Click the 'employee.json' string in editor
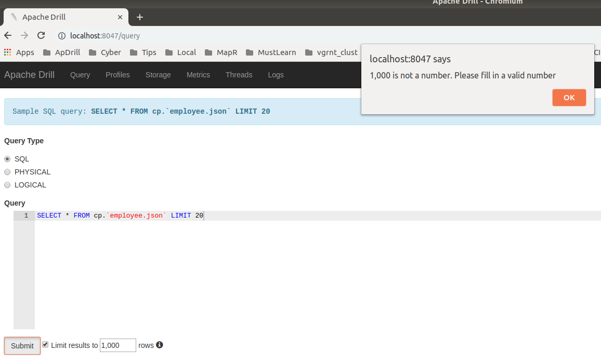The height and width of the screenshot is (364, 601). click(x=136, y=215)
